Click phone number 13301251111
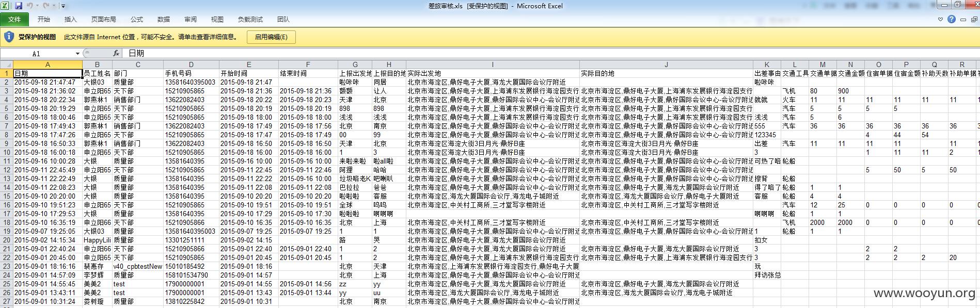This screenshot has height=308, width=980. (191, 240)
